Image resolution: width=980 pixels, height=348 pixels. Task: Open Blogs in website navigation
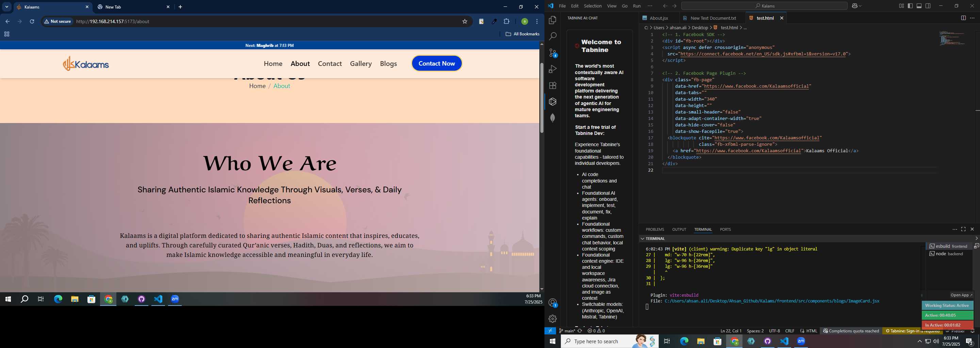pos(388,64)
